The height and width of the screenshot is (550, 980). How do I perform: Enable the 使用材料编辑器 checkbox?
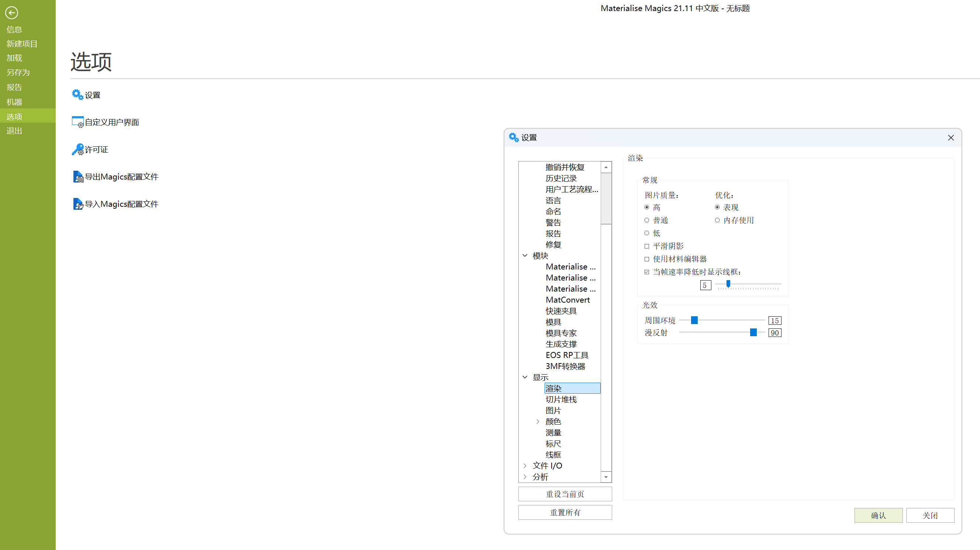point(647,259)
